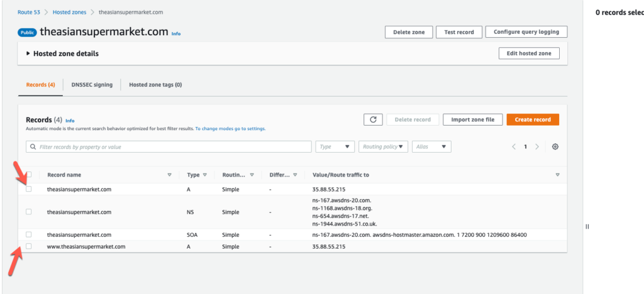Expand Hosted zone details section
The width and height of the screenshot is (644, 294).
[62, 53]
